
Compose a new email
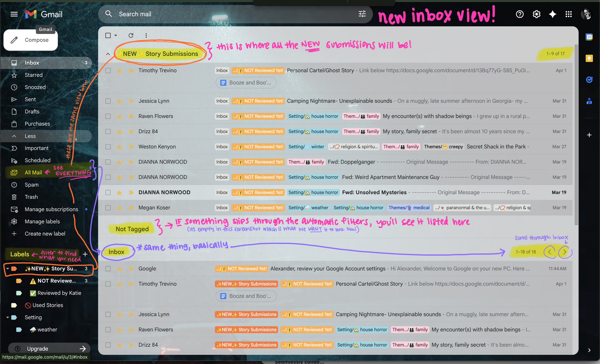[31, 40]
